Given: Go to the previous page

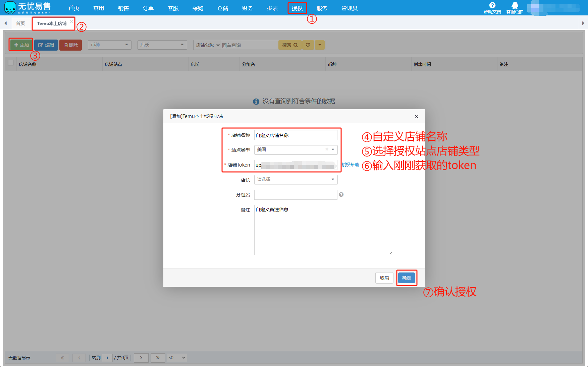Looking at the screenshot, I should click(x=79, y=358).
